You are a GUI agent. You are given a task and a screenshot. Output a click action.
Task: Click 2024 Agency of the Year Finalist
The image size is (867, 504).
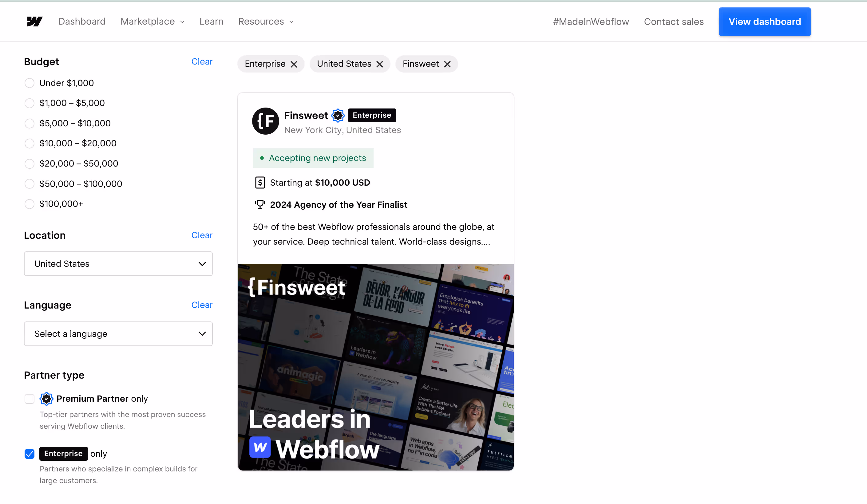(338, 205)
